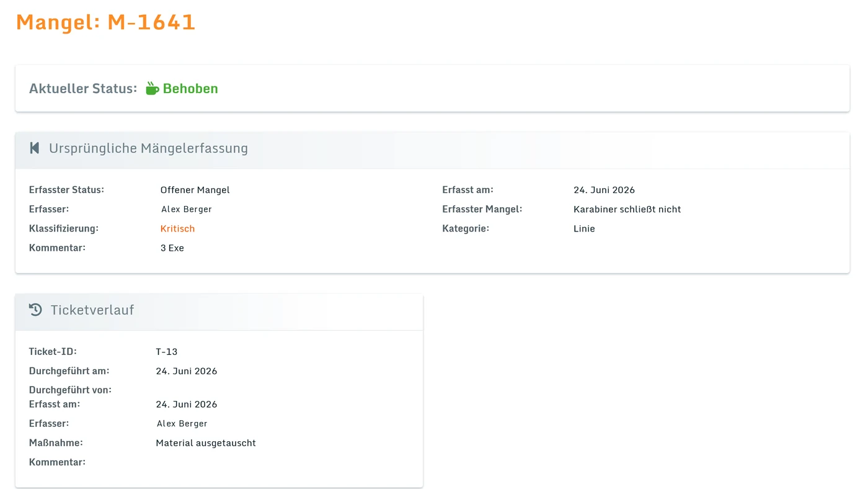This screenshot has width=868, height=489.
Task: Click the "Ticketverlauf" section heading
Action: [92, 310]
